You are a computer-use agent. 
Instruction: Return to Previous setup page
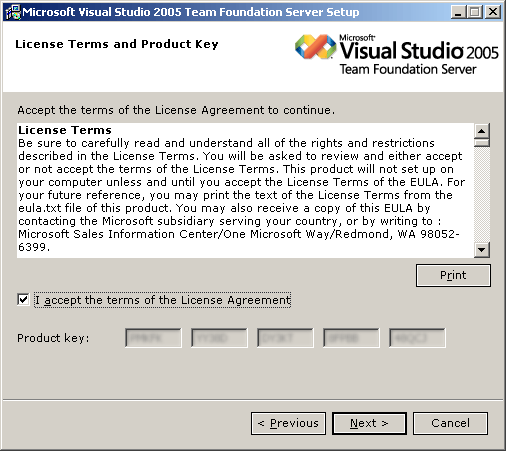288,423
